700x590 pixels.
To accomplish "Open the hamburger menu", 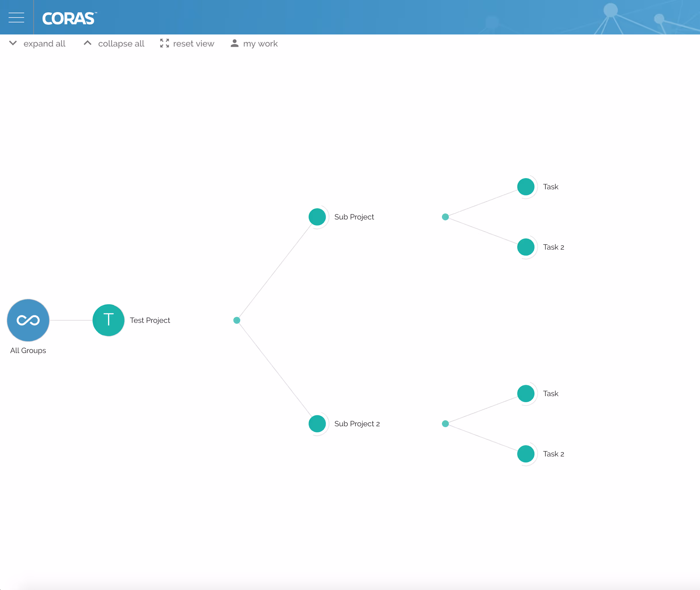I will (16, 18).
